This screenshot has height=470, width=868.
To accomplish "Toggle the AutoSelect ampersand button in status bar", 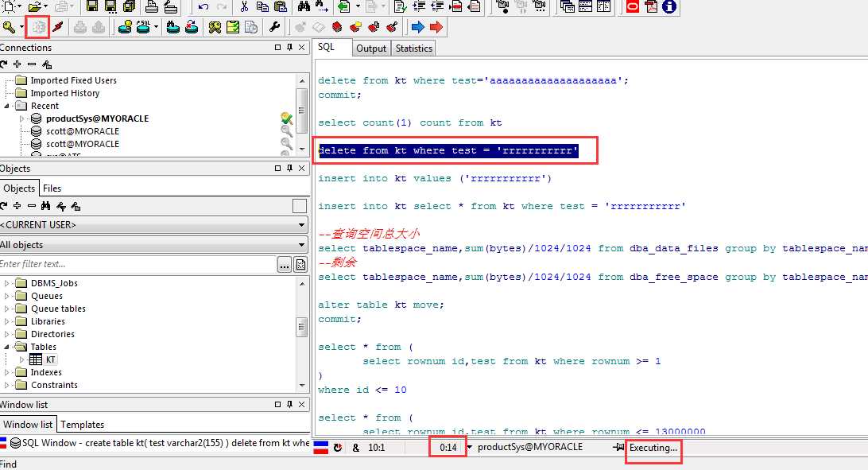I will (355, 447).
